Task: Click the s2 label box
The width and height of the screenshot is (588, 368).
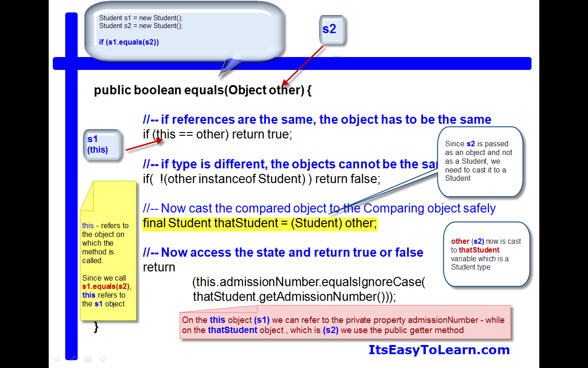Action: (332, 30)
